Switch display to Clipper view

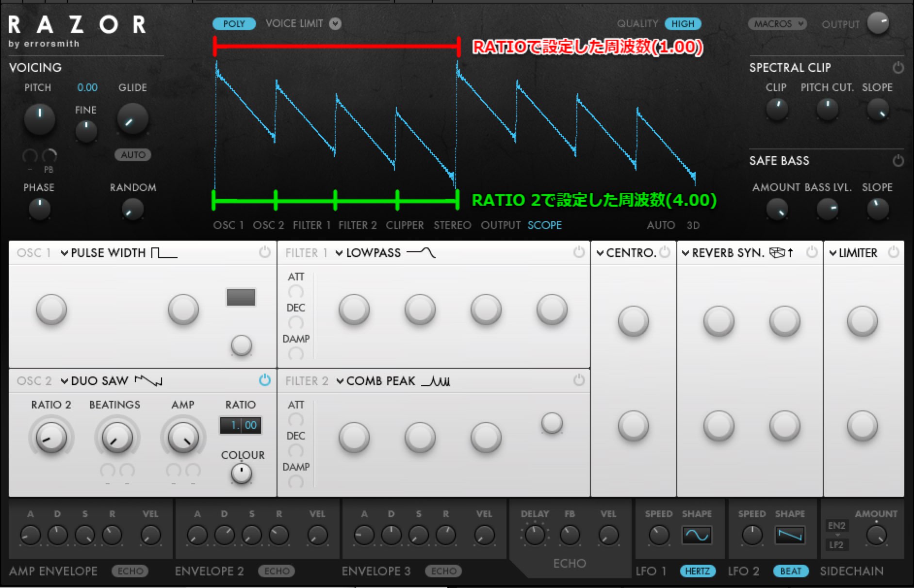405,225
